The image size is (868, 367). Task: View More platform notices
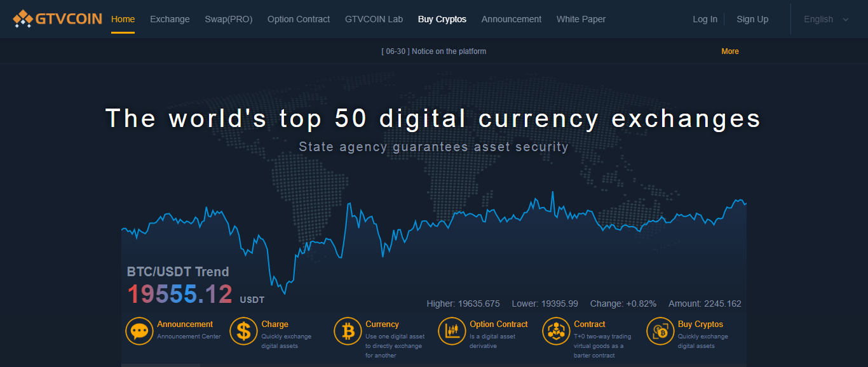tap(730, 51)
